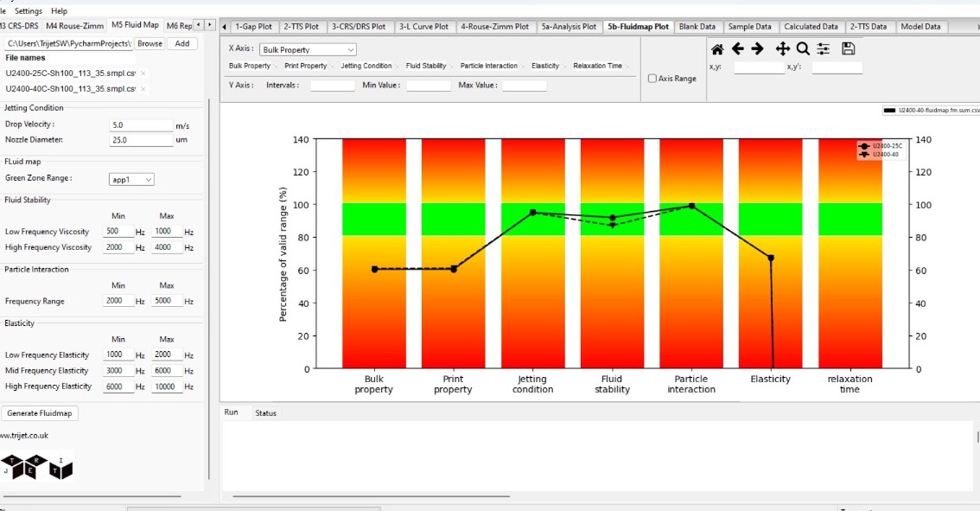
Task: Select the Zoom magnifier tool
Action: click(x=803, y=49)
